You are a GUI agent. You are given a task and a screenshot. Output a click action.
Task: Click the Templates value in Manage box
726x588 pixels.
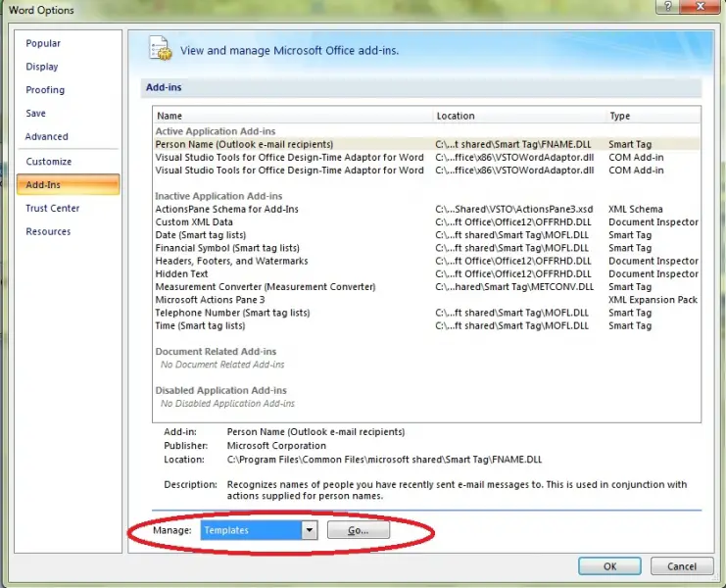pos(251,530)
